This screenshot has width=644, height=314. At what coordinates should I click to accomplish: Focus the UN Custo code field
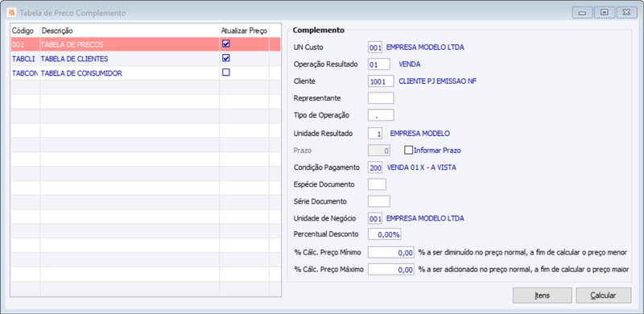tap(375, 48)
